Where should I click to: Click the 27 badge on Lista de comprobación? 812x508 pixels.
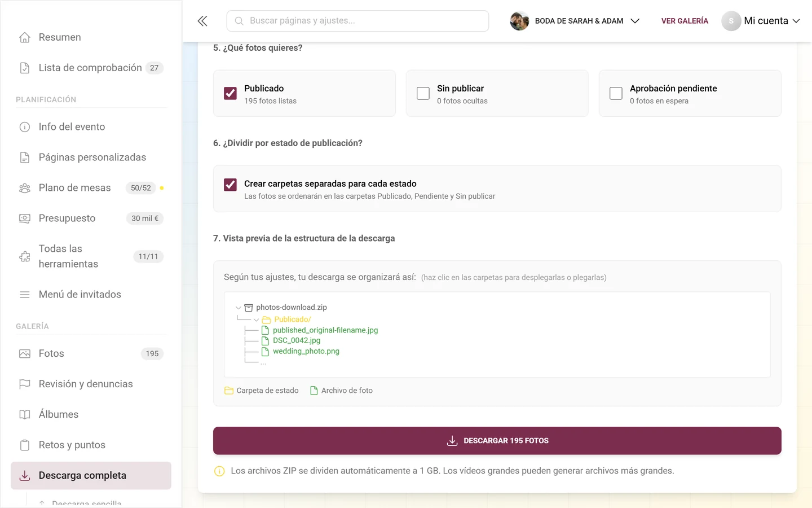(x=155, y=68)
